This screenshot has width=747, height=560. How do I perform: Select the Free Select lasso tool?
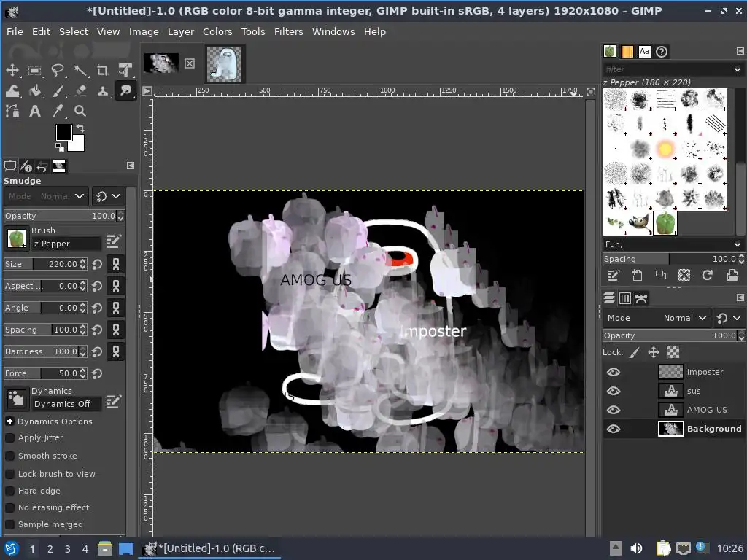tap(57, 70)
